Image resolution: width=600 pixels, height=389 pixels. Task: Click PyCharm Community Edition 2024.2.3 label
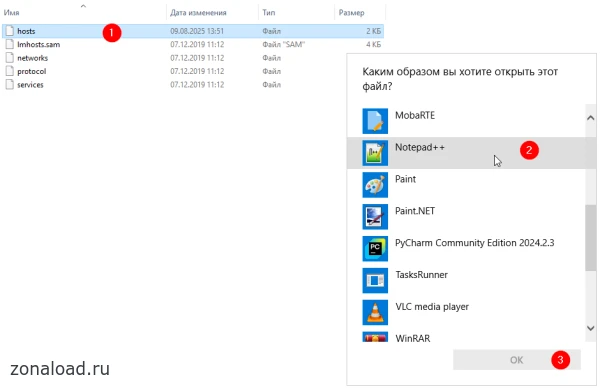coord(474,243)
